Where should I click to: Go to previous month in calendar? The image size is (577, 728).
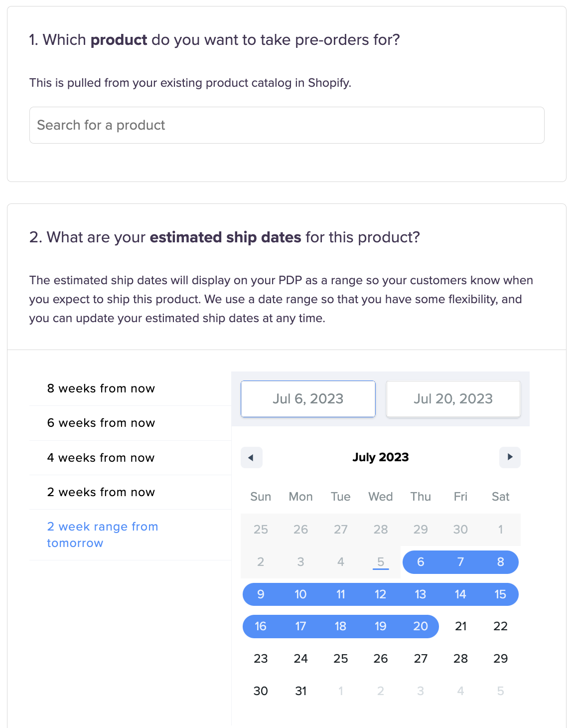(251, 457)
